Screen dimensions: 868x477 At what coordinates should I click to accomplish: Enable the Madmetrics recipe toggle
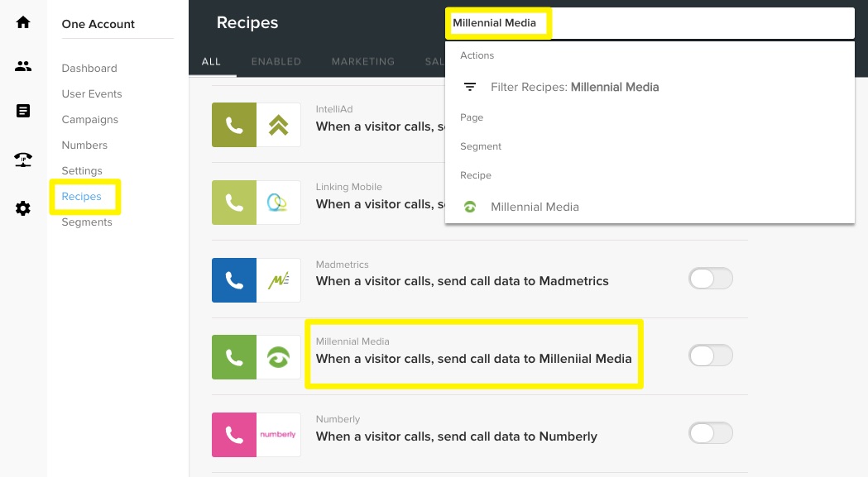711,279
